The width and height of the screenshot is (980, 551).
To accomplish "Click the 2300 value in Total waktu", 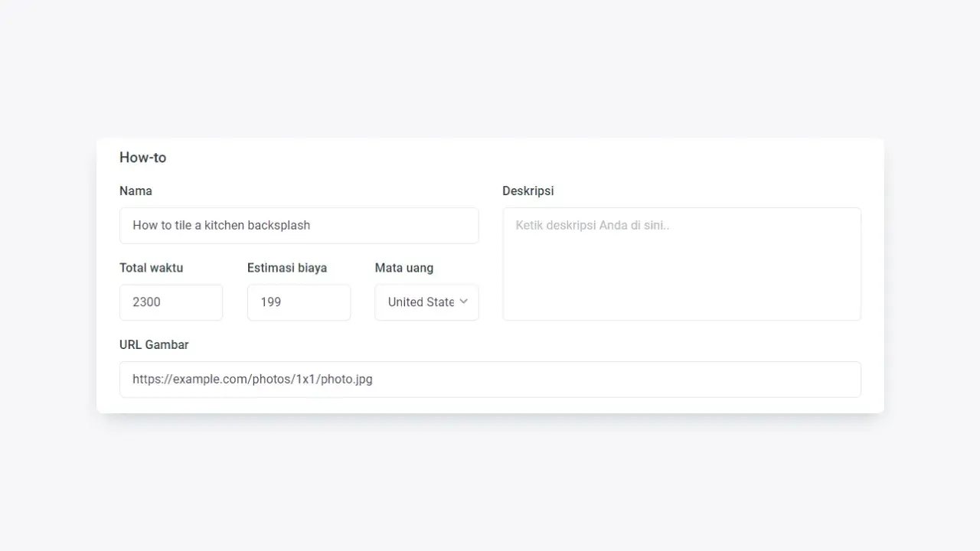I will click(146, 302).
